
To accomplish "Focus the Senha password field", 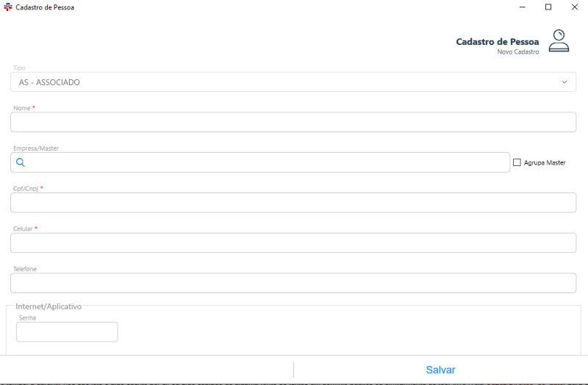I will (67, 332).
